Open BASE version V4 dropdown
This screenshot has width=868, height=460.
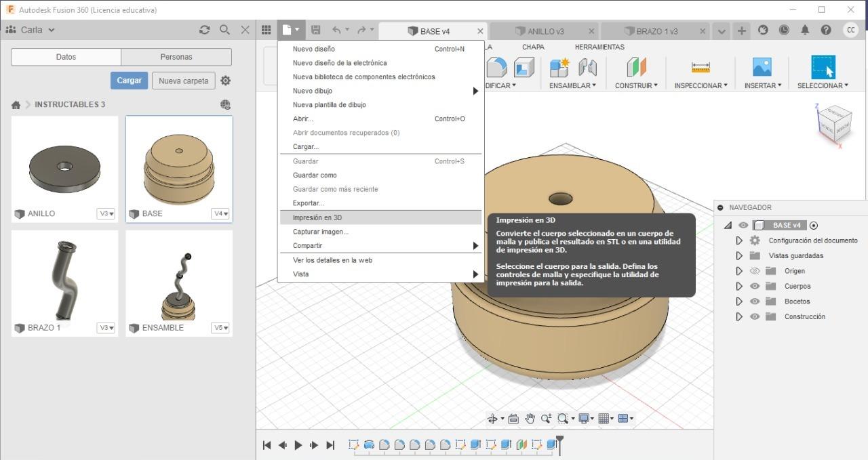tap(220, 213)
